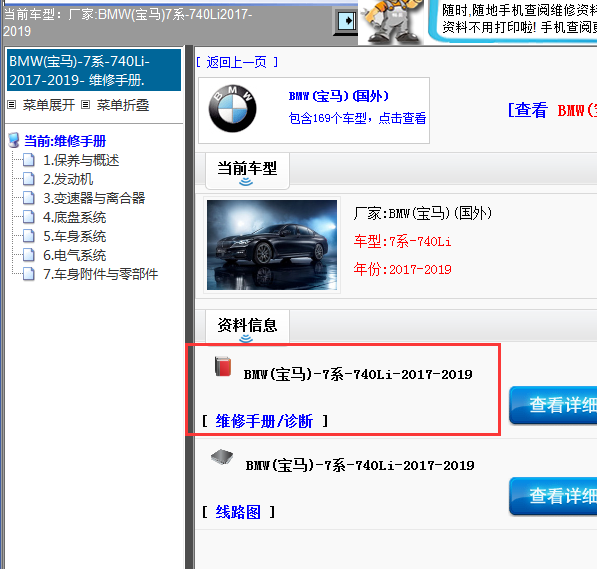Click the mechanic cartoon mascot image
This screenshot has height=569, width=597.
click(x=391, y=21)
